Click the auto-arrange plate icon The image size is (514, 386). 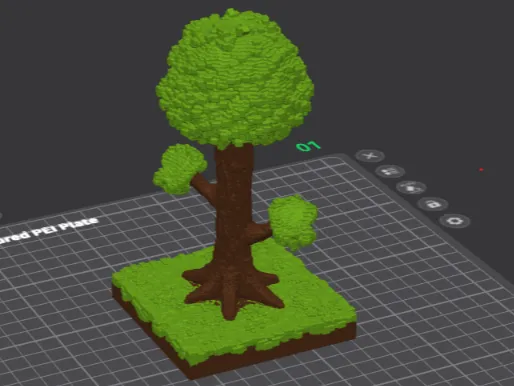(x=390, y=172)
